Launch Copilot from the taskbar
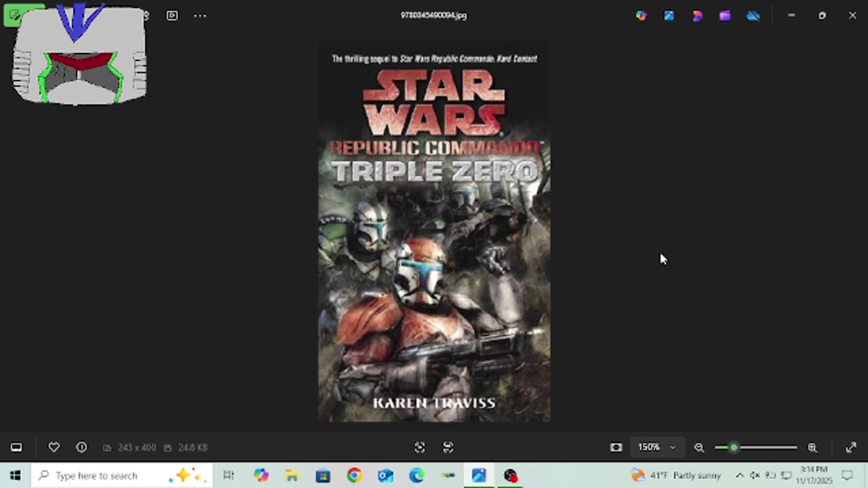 (x=261, y=476)
